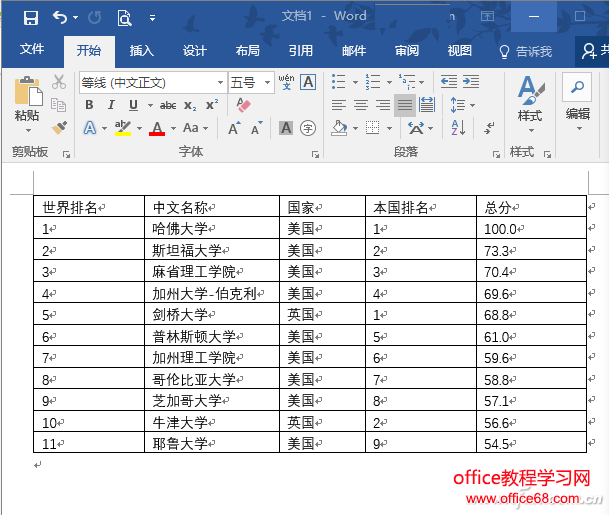The image size is (609, 515).
Task: Toggle subscript formatting
Action: (x=190, y=105)
